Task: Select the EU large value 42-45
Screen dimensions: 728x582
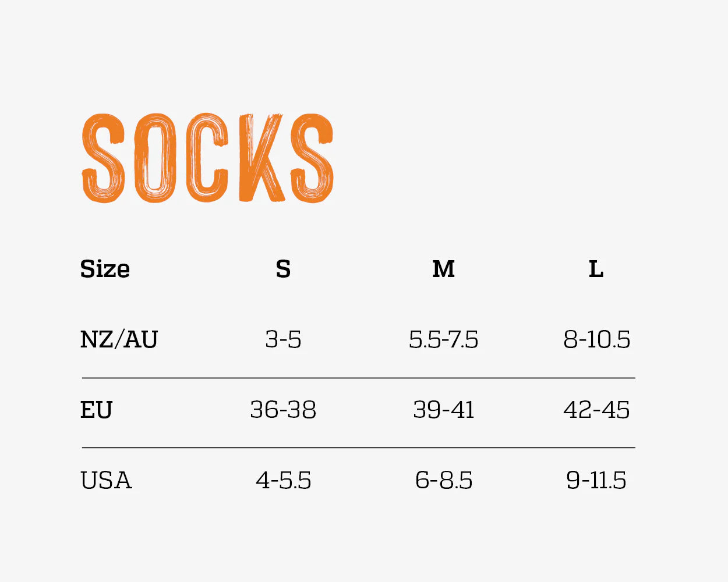Action: click(x=596, y=410)
